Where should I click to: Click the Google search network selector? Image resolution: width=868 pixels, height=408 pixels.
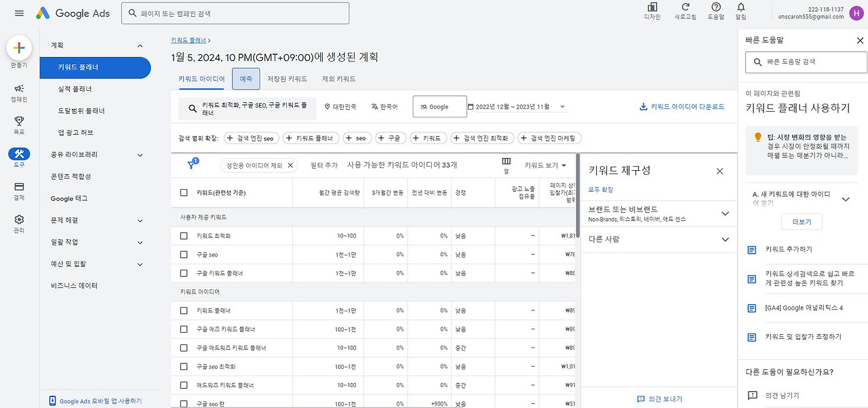coord(440,107)
